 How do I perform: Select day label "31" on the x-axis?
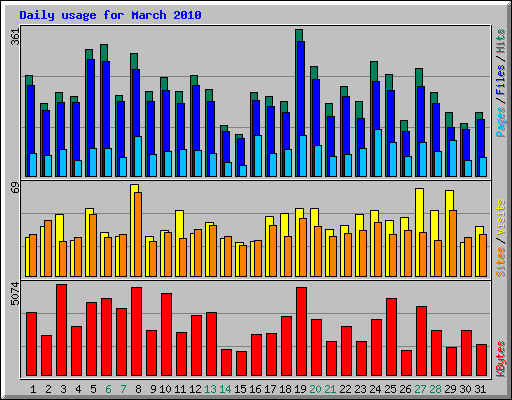click(480, 389)
